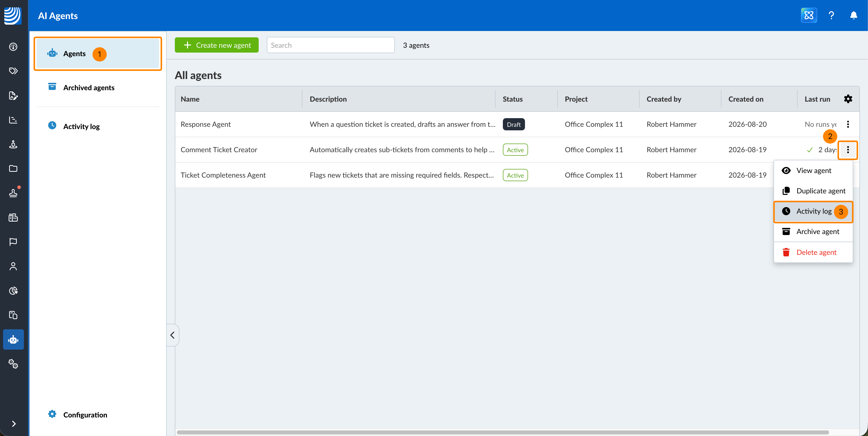Sort by the Created by column header
Screen dimensions: 868x436
click(664, 99)
